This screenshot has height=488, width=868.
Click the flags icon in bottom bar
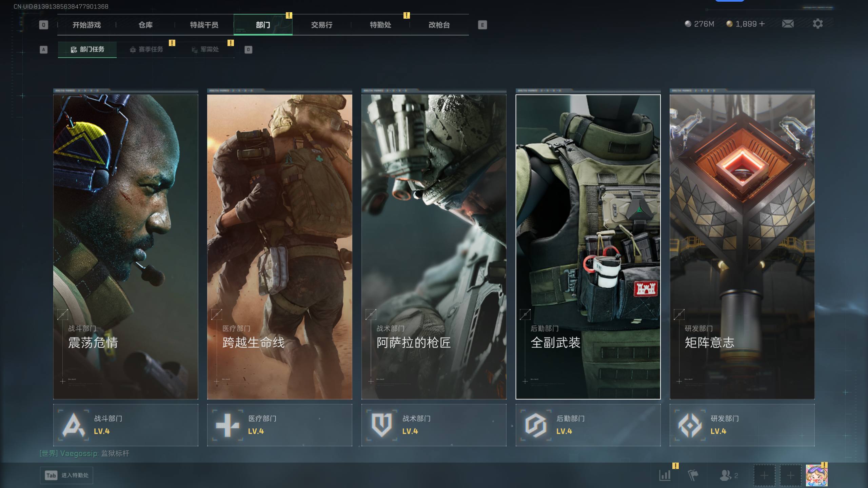point(693,475)
